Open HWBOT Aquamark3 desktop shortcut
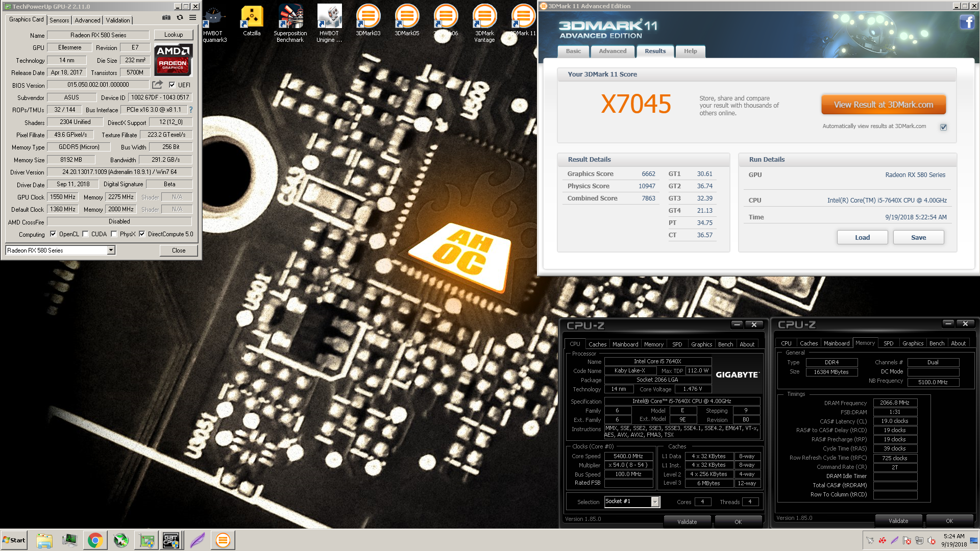Screen dimensions: 980x551 pyautogui.click(x=214, y=24)
